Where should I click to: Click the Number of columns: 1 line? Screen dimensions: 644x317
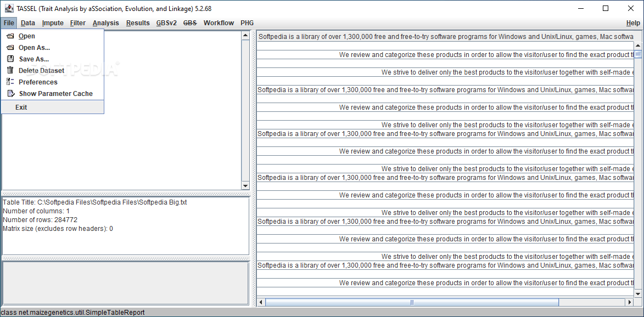[x=36, y=211]
